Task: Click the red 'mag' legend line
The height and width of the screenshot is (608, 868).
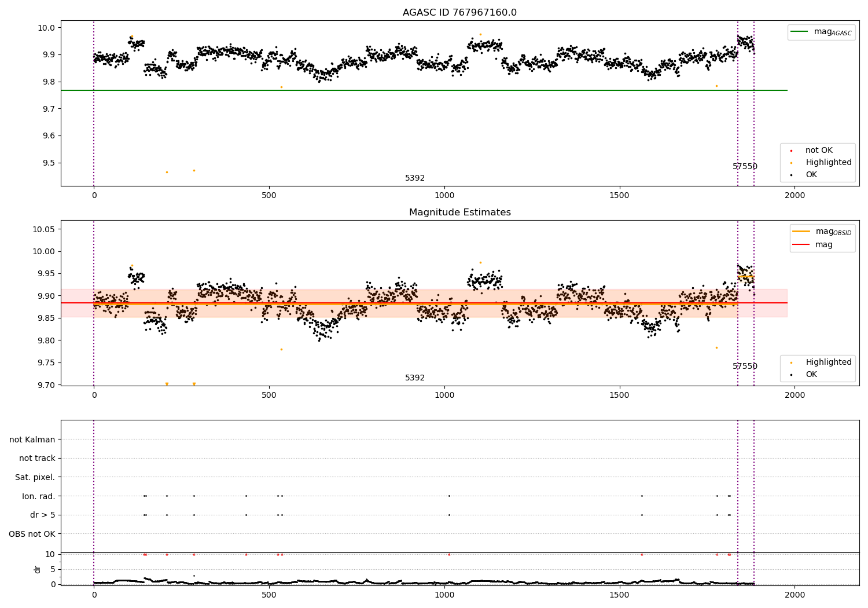Action: (x=801, y=244)
